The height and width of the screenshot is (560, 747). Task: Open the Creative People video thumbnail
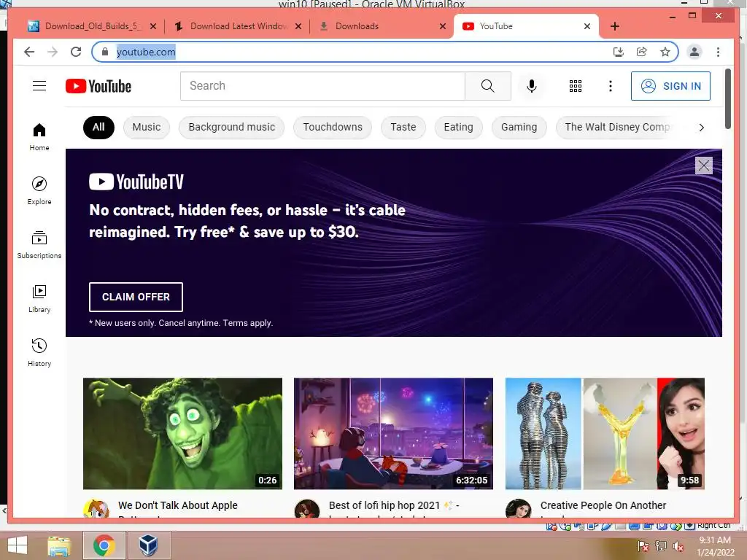(605, 433)
